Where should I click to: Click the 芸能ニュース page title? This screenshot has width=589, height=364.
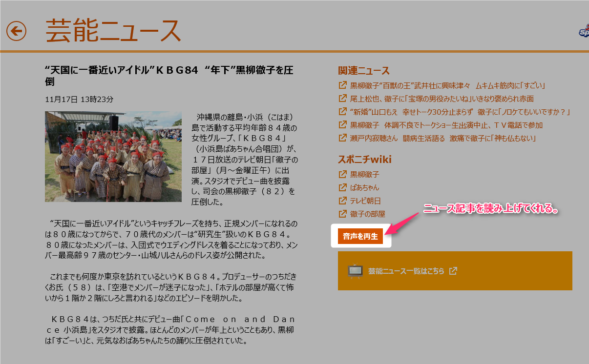113,31
